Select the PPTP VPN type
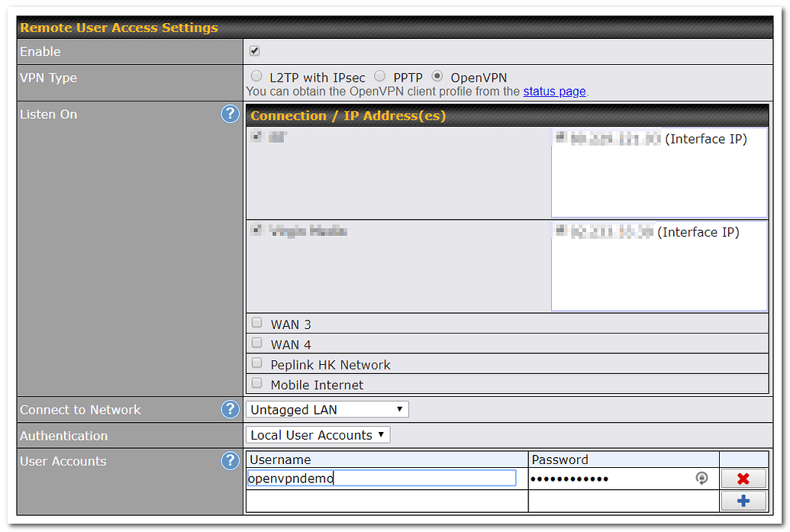Image resolution: width=790 pixels, height=532 pixels. coord(379,75)
